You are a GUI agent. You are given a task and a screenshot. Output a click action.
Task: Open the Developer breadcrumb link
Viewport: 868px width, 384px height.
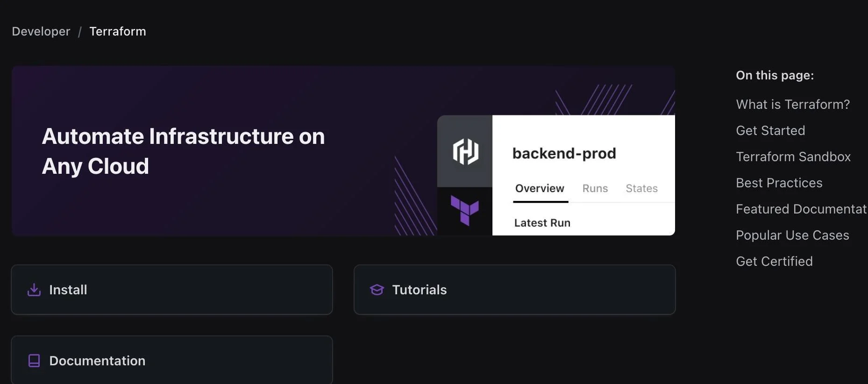[x=40, y=31]
